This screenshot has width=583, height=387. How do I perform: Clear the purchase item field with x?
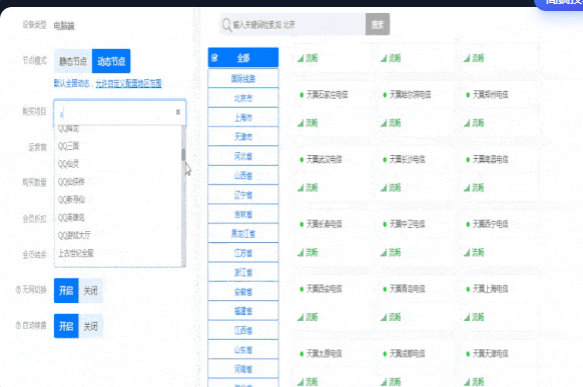[178, 112]
